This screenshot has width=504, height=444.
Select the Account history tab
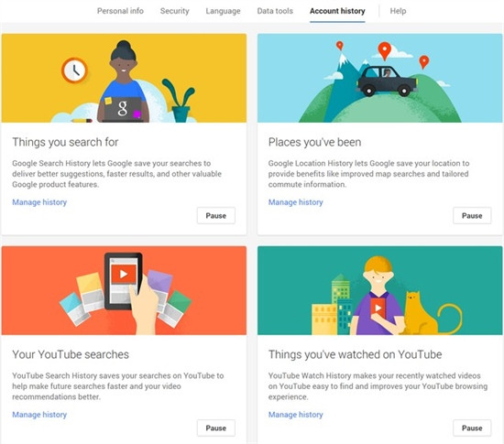click(x=337, y=11)
